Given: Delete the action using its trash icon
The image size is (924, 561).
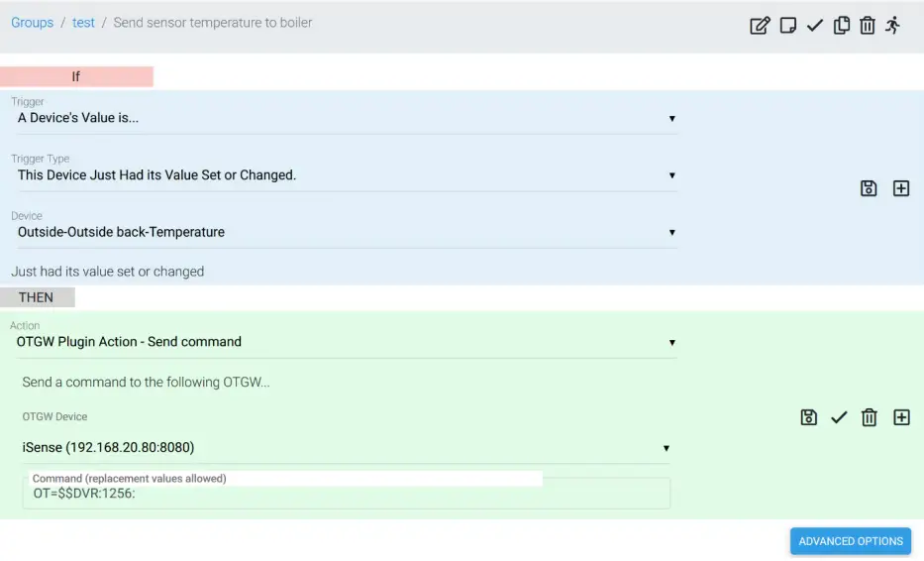Looking at the screenshot, I should click(x=870, y=417).
